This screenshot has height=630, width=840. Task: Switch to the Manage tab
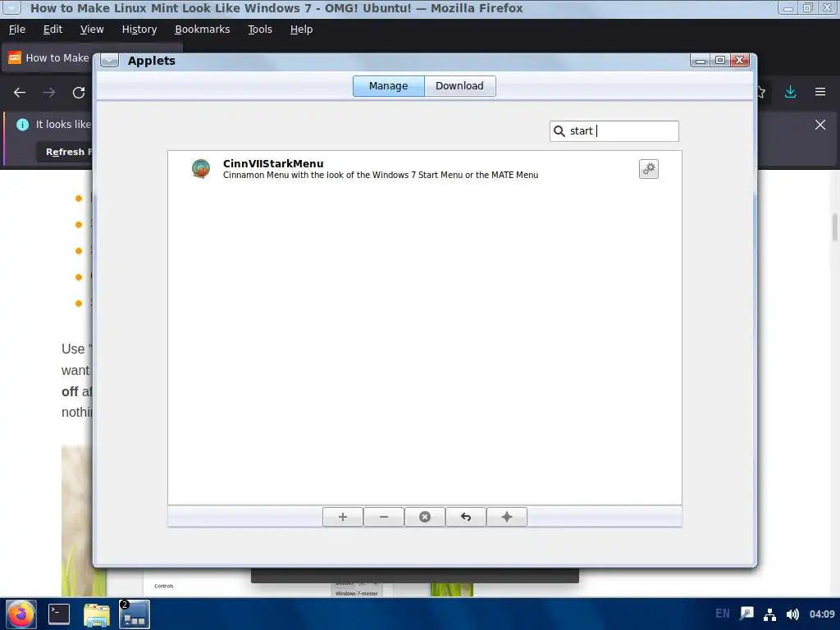click(x=388, y=85)
